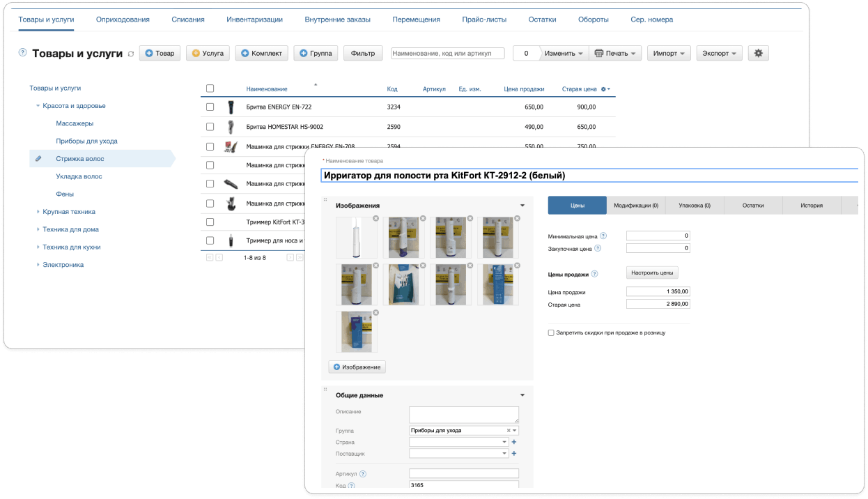Enable Запретить скидки при продаже в розницу
This screenshot has width=868, height=499.
point(552,333)
